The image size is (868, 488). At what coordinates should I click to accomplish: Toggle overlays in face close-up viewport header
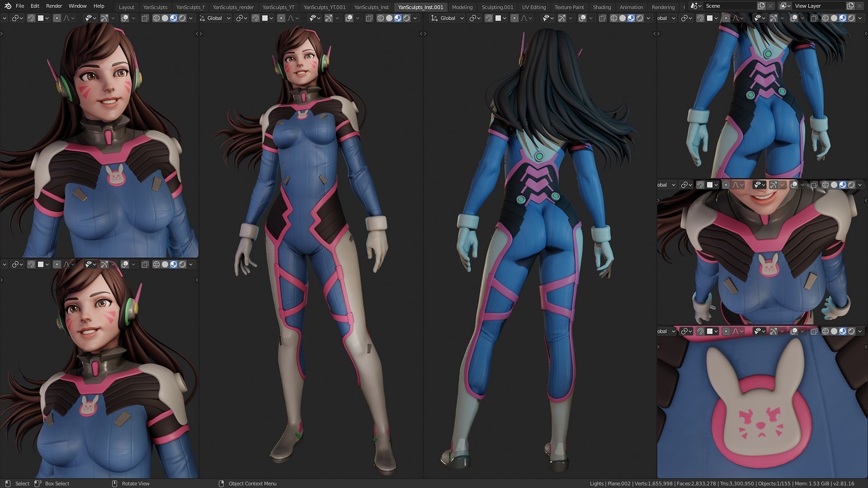(x=125, y=18)
